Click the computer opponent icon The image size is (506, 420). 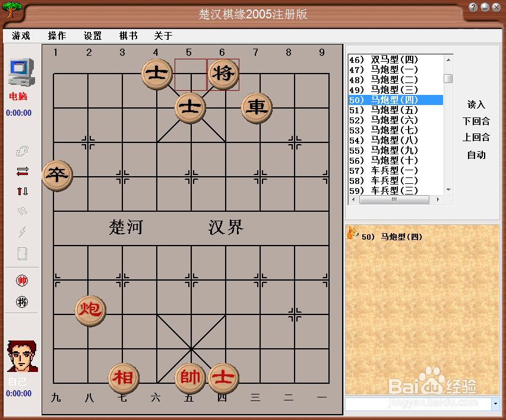(x=21, y=72)
